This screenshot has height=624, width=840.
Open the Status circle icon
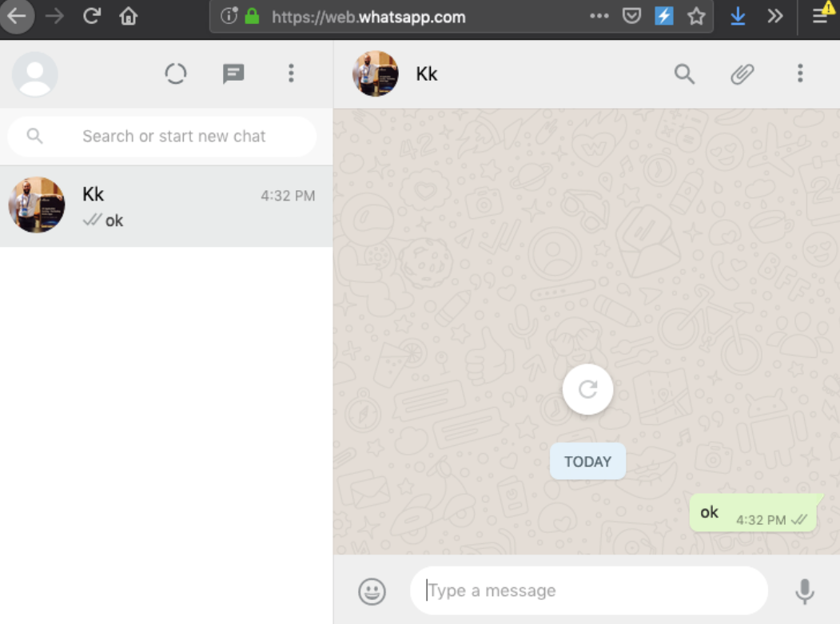tap(176, 74)
